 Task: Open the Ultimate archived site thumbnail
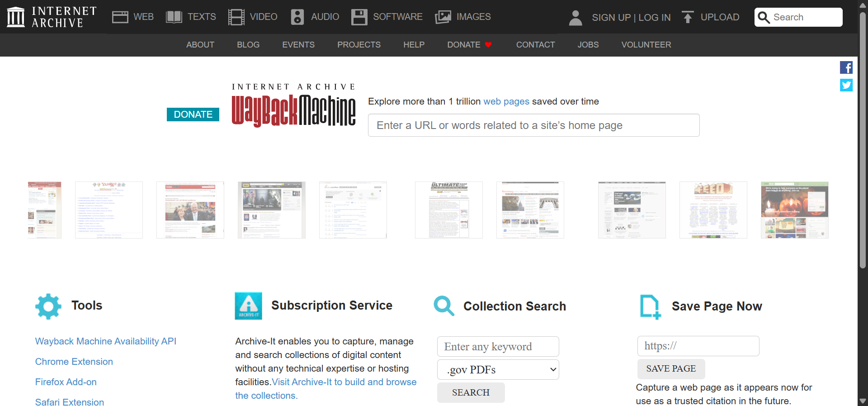(x=449, y=210)
